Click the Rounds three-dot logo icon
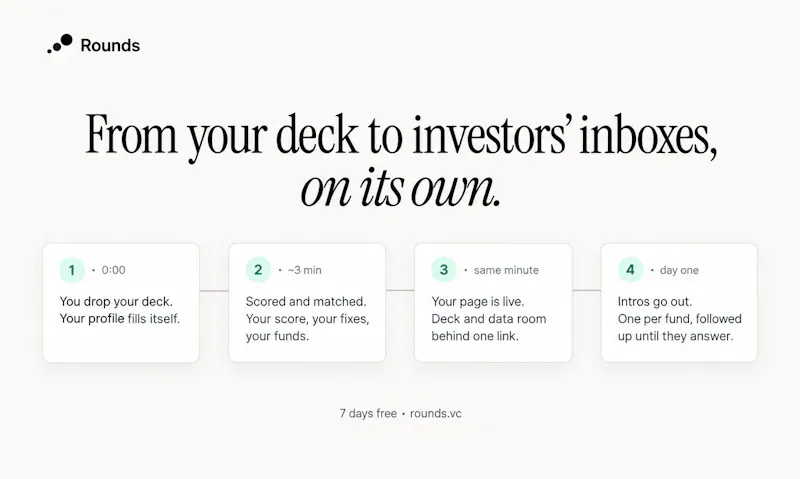 [x=60, y=44]
